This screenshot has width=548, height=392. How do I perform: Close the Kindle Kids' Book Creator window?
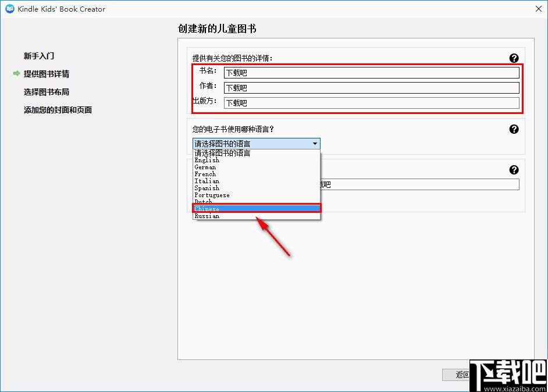539,9
